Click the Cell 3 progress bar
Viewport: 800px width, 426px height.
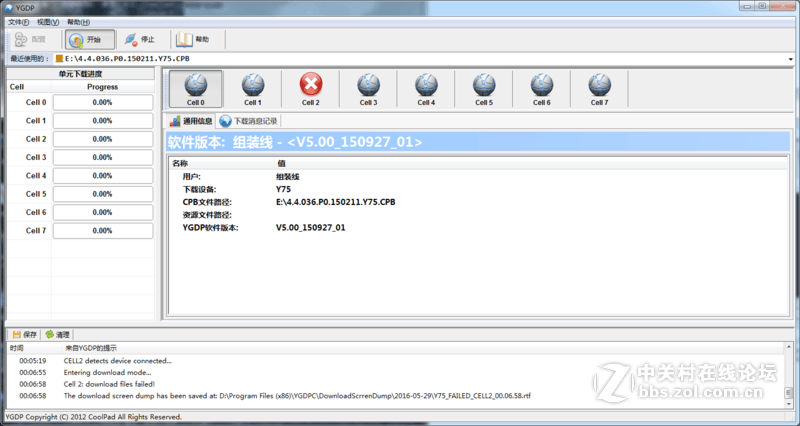point(103,158)
